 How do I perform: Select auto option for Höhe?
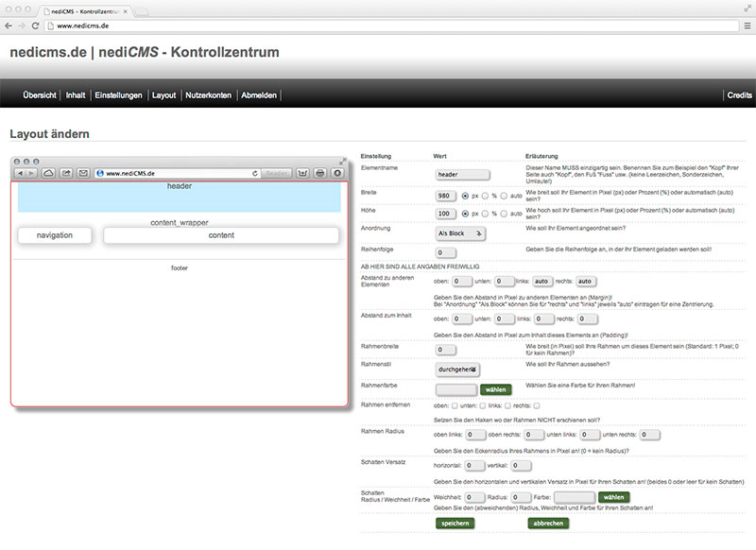pos(504,214)
